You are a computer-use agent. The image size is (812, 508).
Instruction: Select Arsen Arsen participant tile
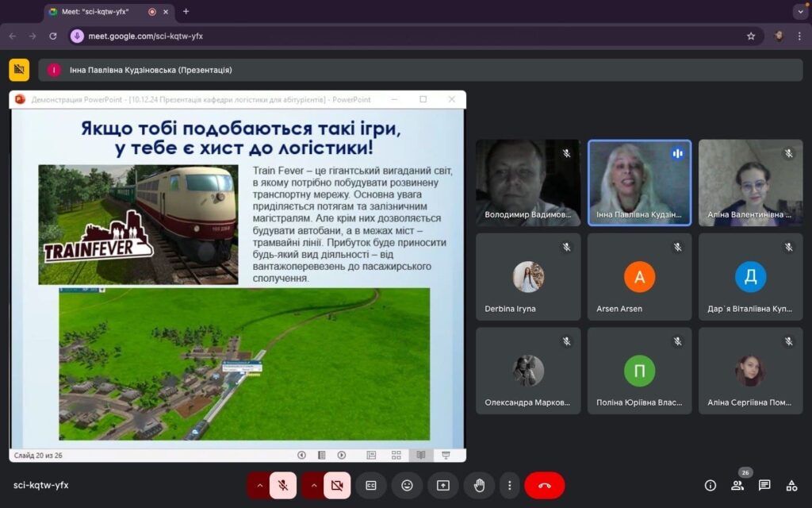coord(640,276)
